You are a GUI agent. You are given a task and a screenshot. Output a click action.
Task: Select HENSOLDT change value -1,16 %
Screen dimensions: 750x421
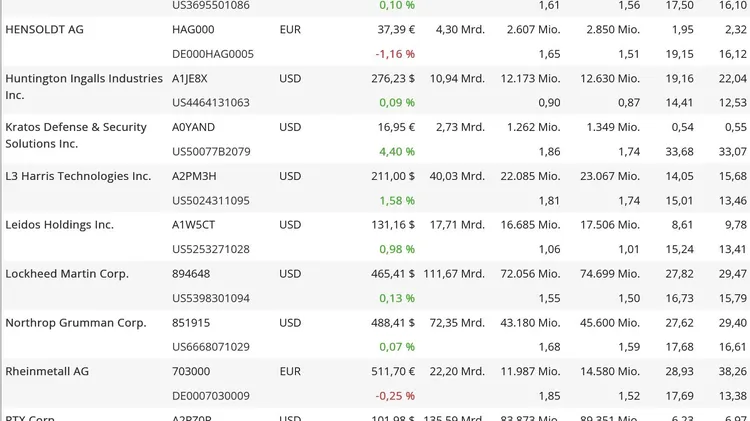click(x=395, y=54)
